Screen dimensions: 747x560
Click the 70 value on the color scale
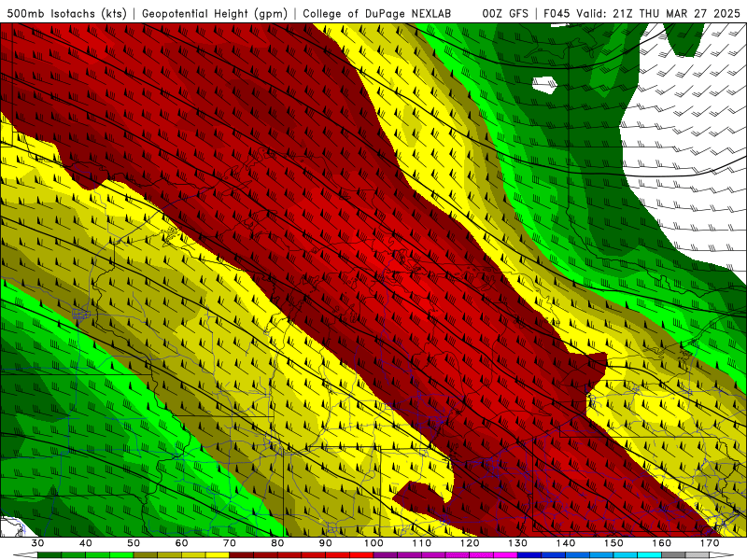click(x=230, y=543)
